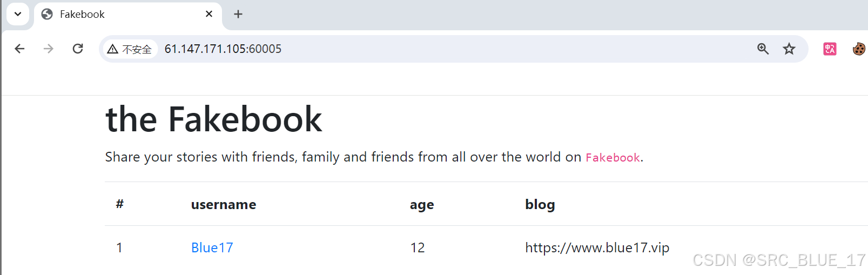
Task: Click the age column header
Action: coord(422,205)
